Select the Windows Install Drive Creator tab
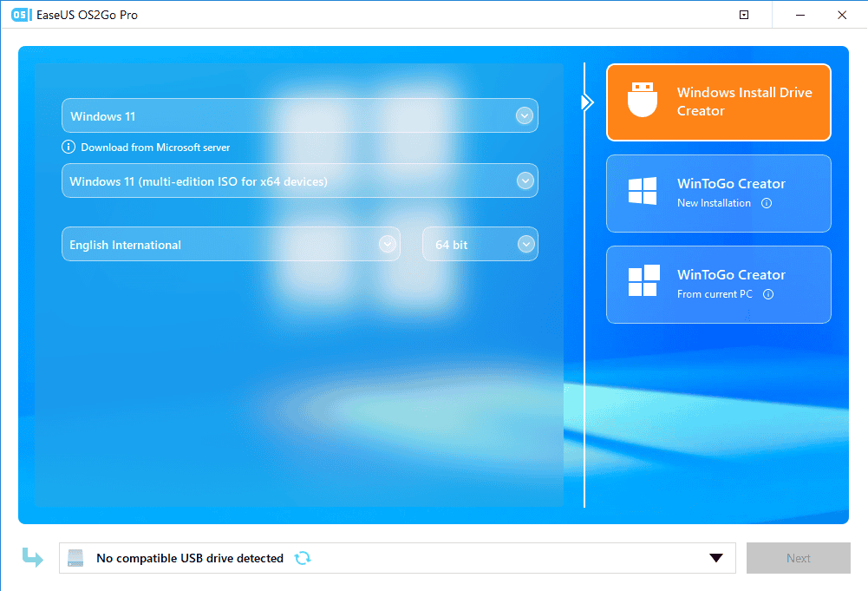The height and width of the screenshot is (591, 868). (x=719, y=102)
